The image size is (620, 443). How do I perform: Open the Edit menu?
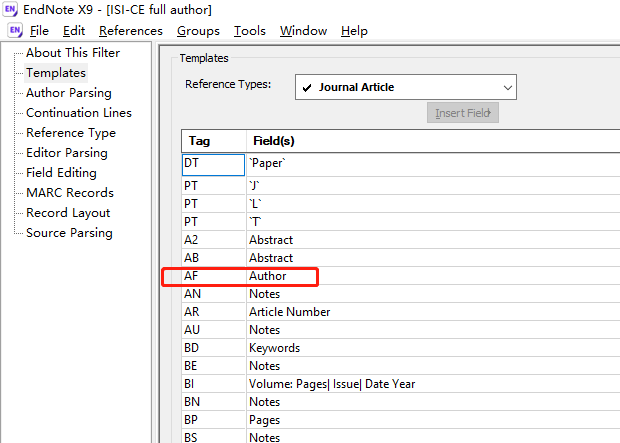pos(74,31)
